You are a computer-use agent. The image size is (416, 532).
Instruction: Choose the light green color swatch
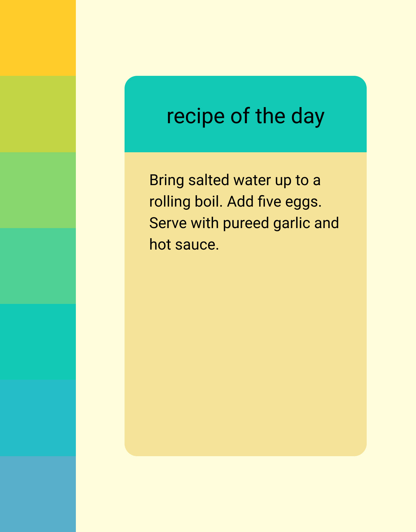point(38,190)
